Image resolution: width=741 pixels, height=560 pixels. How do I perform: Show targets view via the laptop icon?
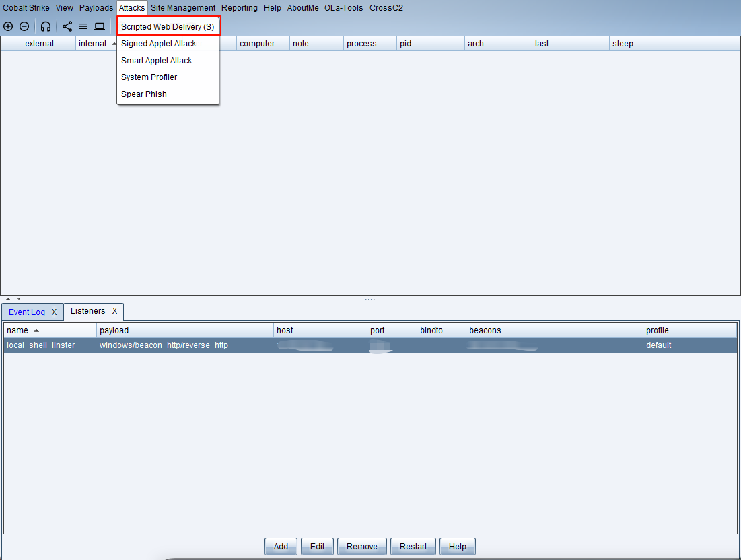99,26
